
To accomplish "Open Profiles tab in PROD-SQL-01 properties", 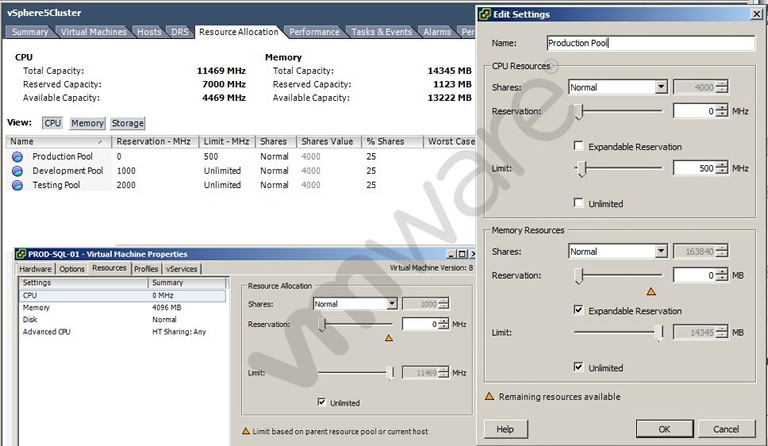I will click(146, 269).
